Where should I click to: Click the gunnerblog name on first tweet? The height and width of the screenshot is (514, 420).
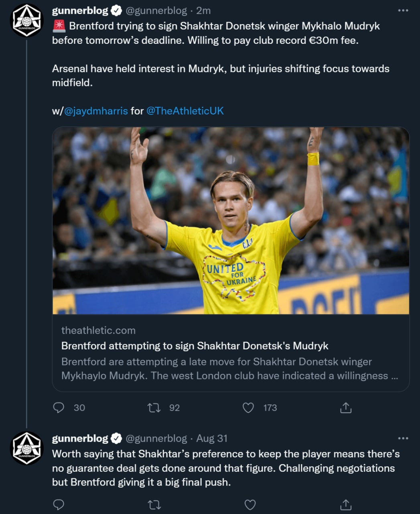pos(80,10)
